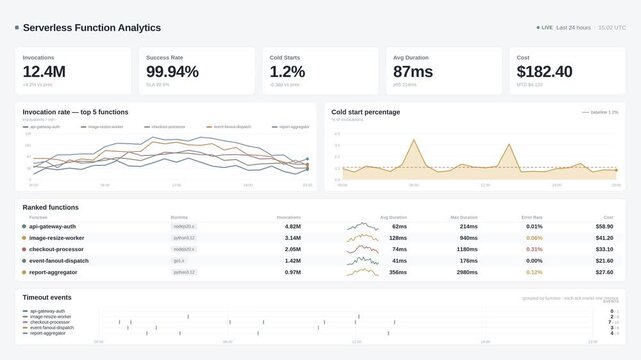
Task: Open the Invocations 12.4M card
Action: [73, 71]
